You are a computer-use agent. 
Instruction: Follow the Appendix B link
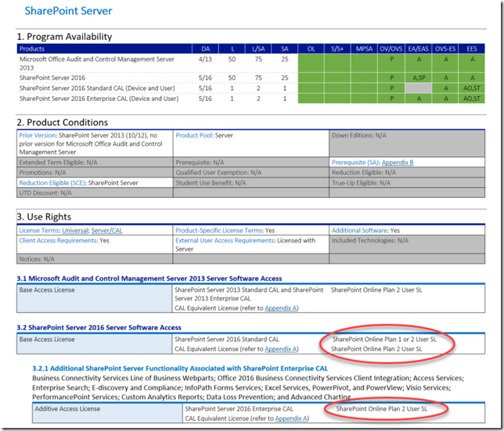click(x=398, y=163)
